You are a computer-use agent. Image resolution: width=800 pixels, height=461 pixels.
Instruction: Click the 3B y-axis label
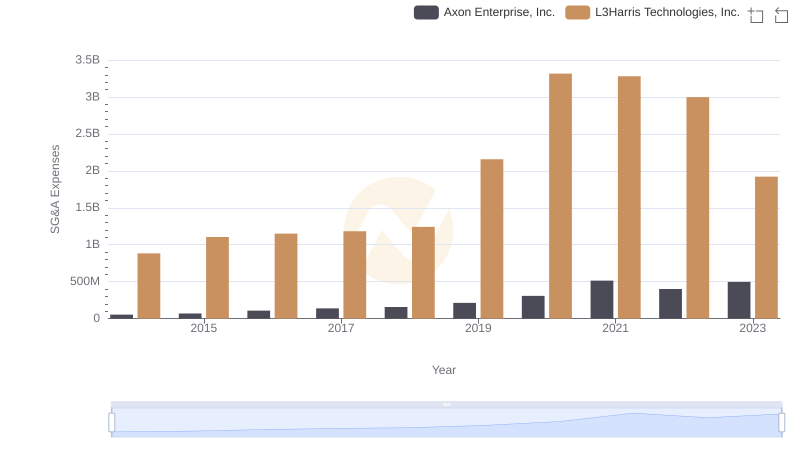pyautogui.click(x=92, y=97)
